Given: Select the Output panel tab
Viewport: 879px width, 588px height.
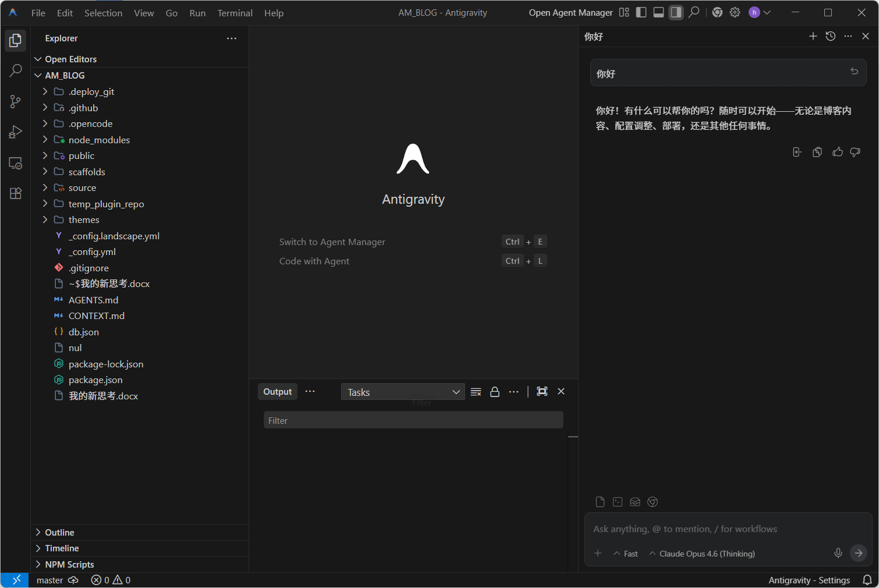Looking at the screenshot, I should coord(278,392).
